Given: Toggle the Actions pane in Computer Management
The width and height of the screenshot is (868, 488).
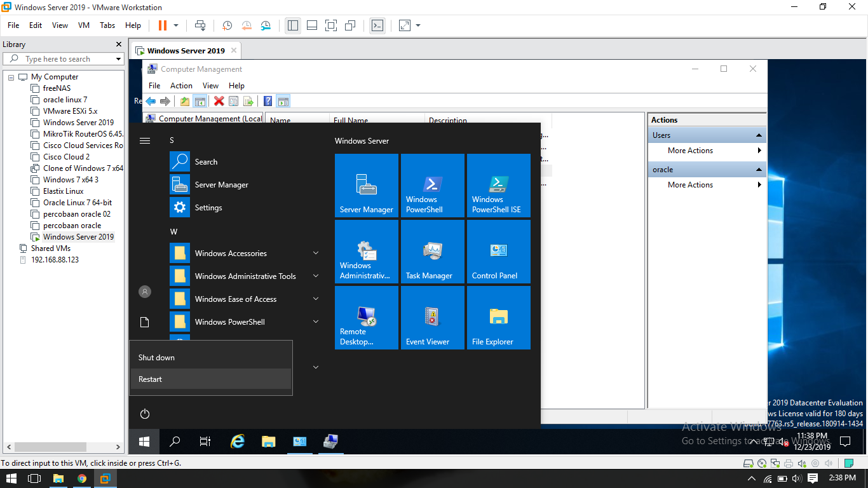Looking at the screenshot, I should pyautogui.click(x=283, y=101).
